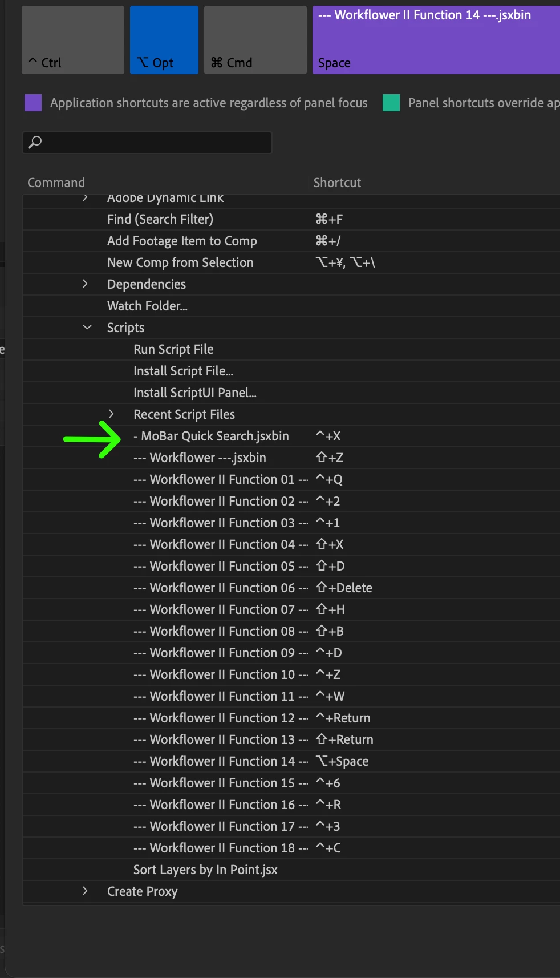Click the ⇧+H shortcut cell
Image resolution: width=560 pixels, height=978 pixels.
point(330,609)
